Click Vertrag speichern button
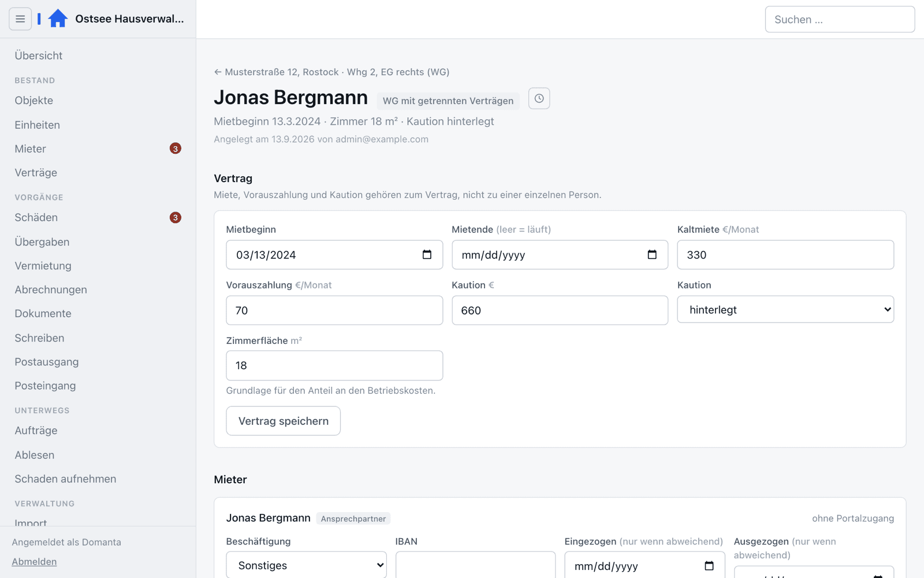Image resolution: width=924 pixels, height=578 pixels. pyautogui.click(x=283, y=421)
